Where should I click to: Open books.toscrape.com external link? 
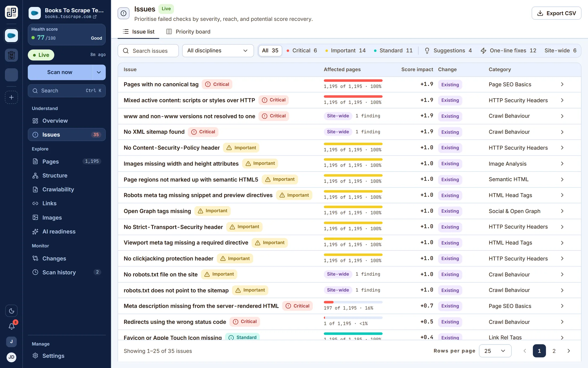pyautogui.click(x=71, y=17)
